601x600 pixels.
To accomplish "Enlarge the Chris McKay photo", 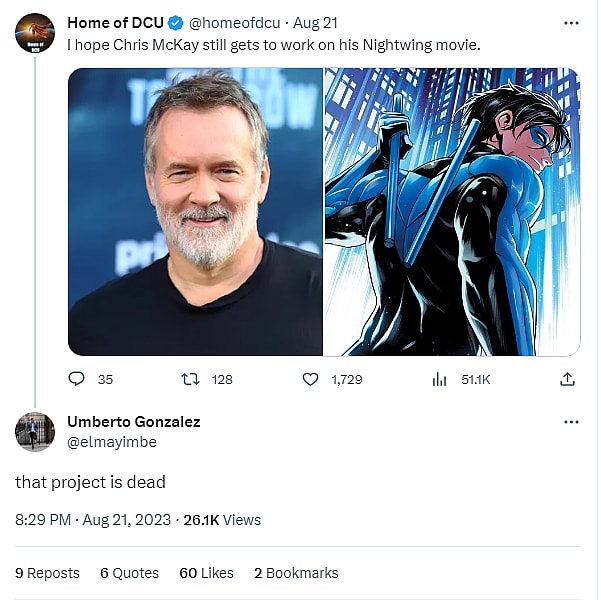I will 195,212.
